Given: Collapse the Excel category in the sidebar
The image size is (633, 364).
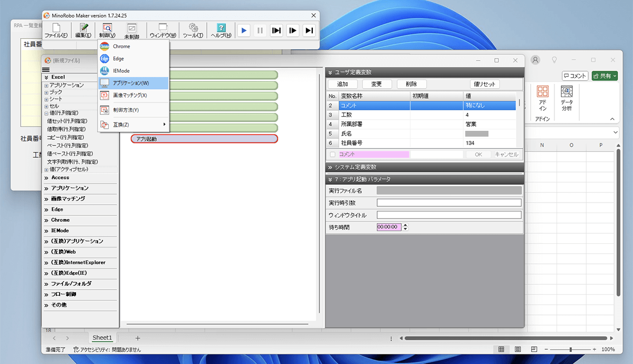Looking at the screenshot, I should (x=46, y=77).
